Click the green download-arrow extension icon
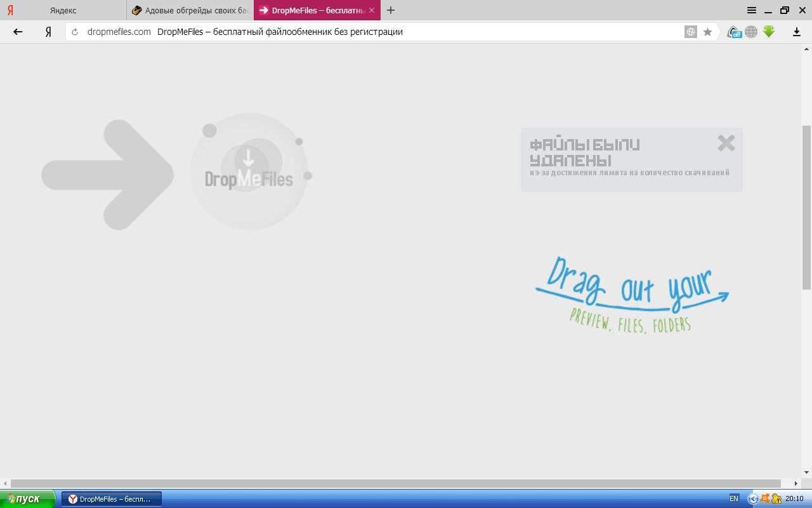 (x=769, y=32)
